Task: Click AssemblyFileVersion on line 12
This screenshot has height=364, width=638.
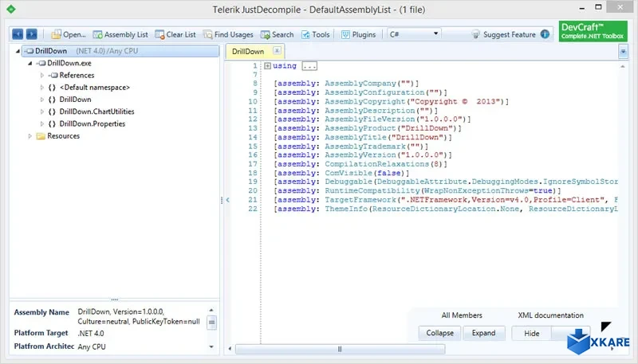Action: click(x=370, y=119)
